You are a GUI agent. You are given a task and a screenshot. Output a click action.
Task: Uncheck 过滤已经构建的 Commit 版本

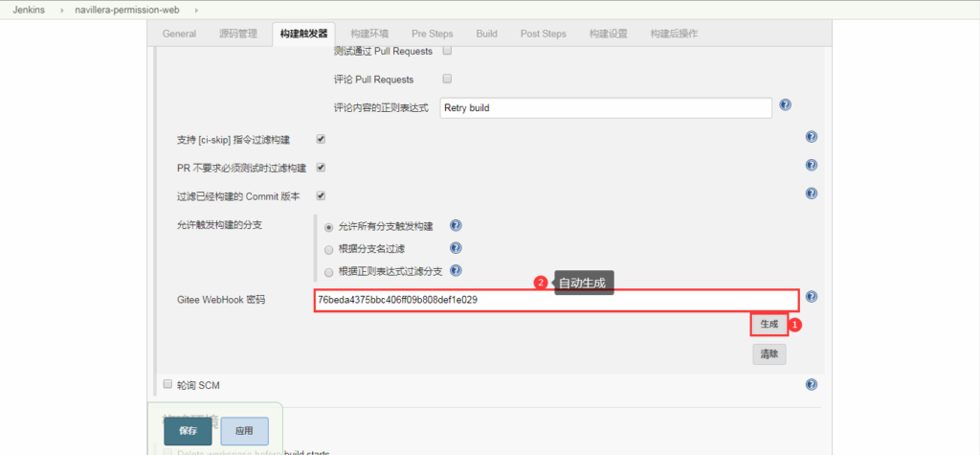322,196
